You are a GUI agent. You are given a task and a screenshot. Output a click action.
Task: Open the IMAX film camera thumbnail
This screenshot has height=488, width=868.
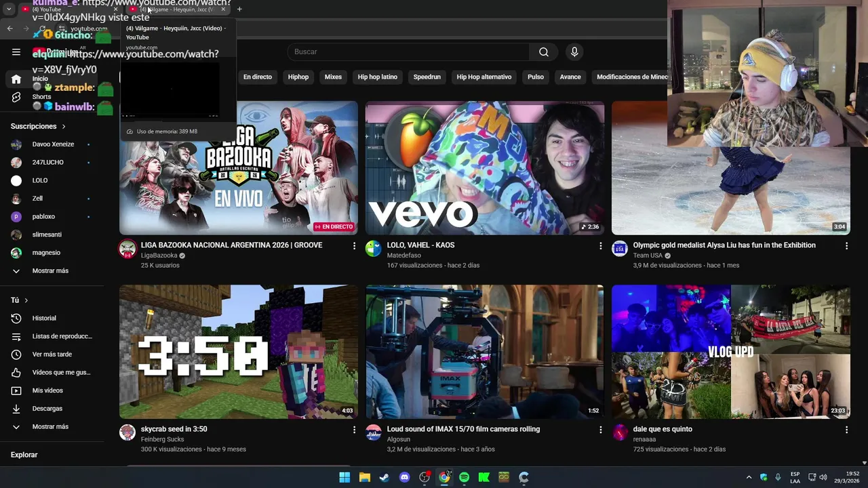485,352
